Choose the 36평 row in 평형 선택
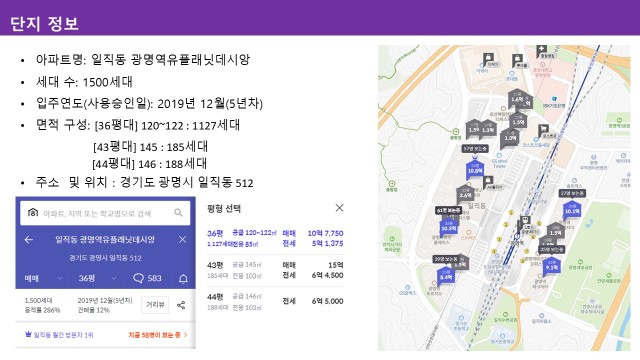The width and height of the screenshot is (640, 360). click(x=275, y=238)
